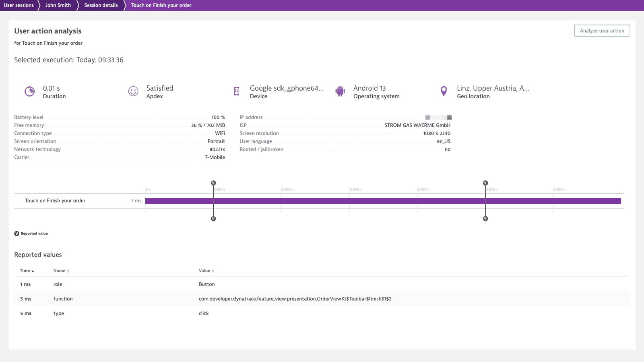Click Touch on Finish your order timeline row label
Image resolution: width=644 pixels, height=362 pixels.
tap(55, 201)
